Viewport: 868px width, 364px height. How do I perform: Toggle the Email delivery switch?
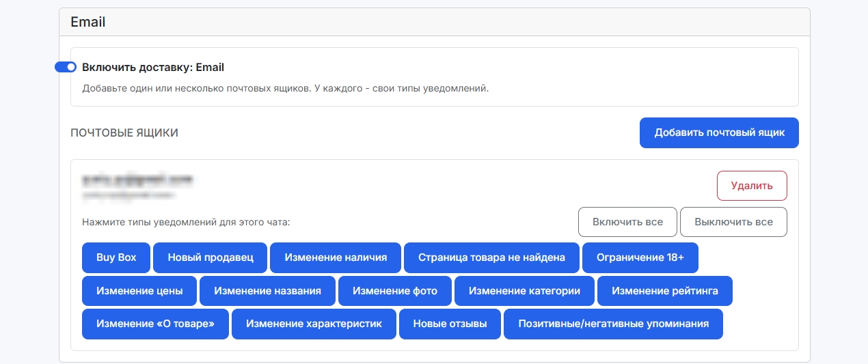(x=66, y=67)
